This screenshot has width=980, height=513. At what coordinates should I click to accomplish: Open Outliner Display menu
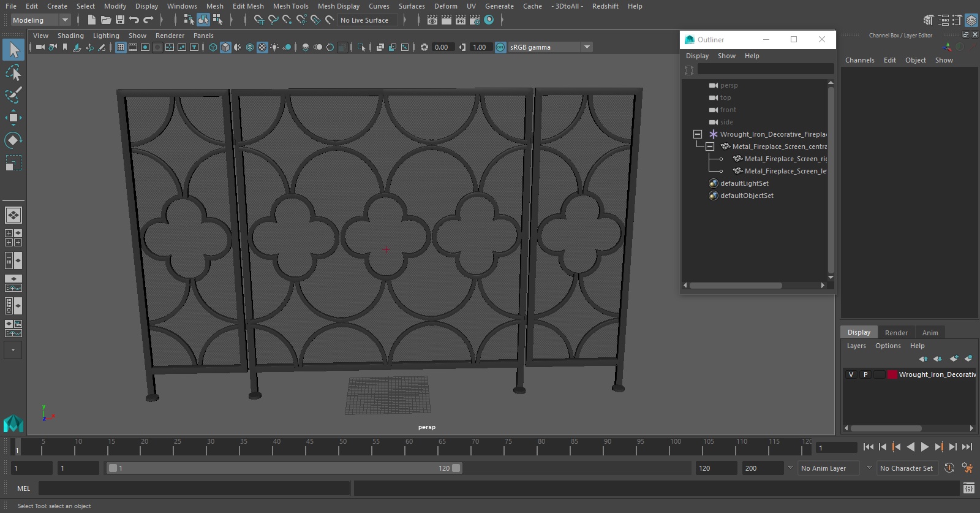pos(697,56)
